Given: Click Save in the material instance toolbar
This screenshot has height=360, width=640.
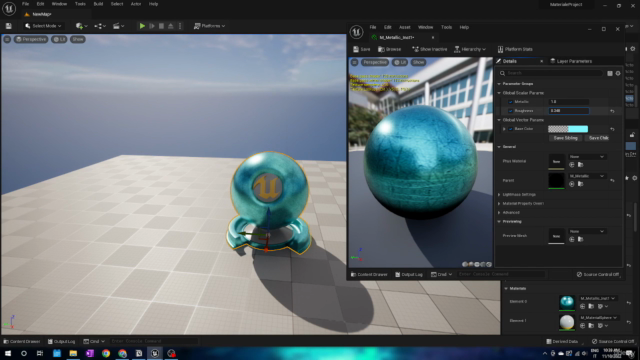Looking at the screenshot, I should [362, 49].
